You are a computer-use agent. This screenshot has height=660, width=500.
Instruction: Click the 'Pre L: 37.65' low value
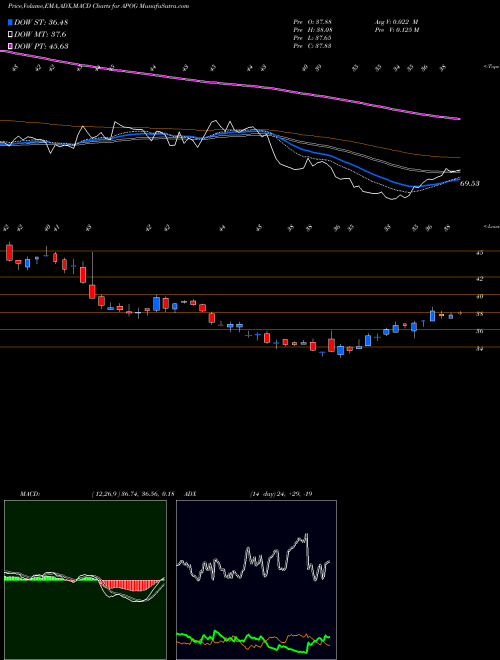pyautogui.click(x=313, y=38)
